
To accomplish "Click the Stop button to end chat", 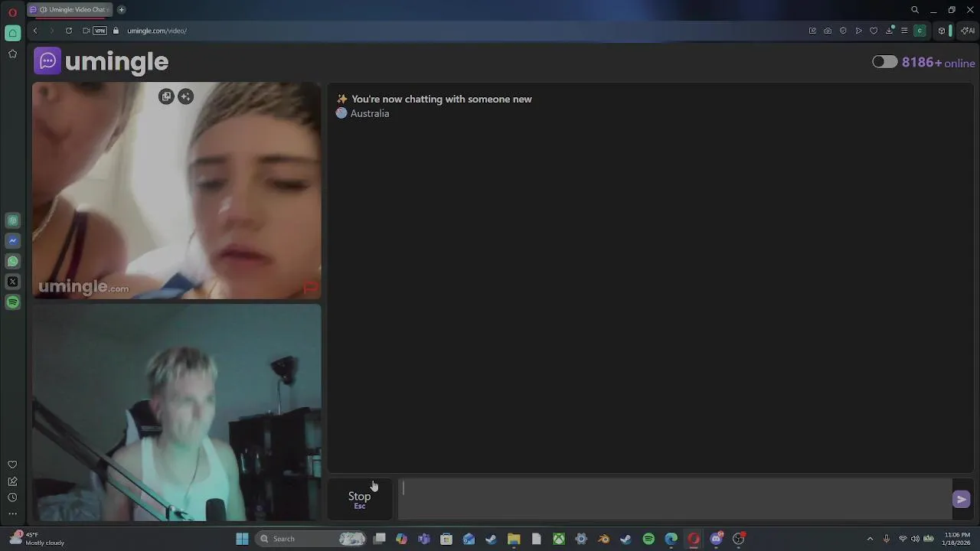I will tap(359, 499).
